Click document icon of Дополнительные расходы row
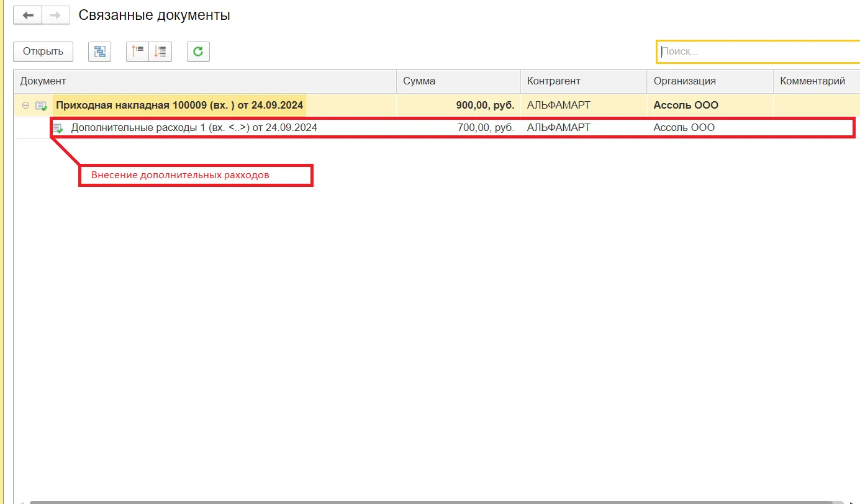 point(58,128)
